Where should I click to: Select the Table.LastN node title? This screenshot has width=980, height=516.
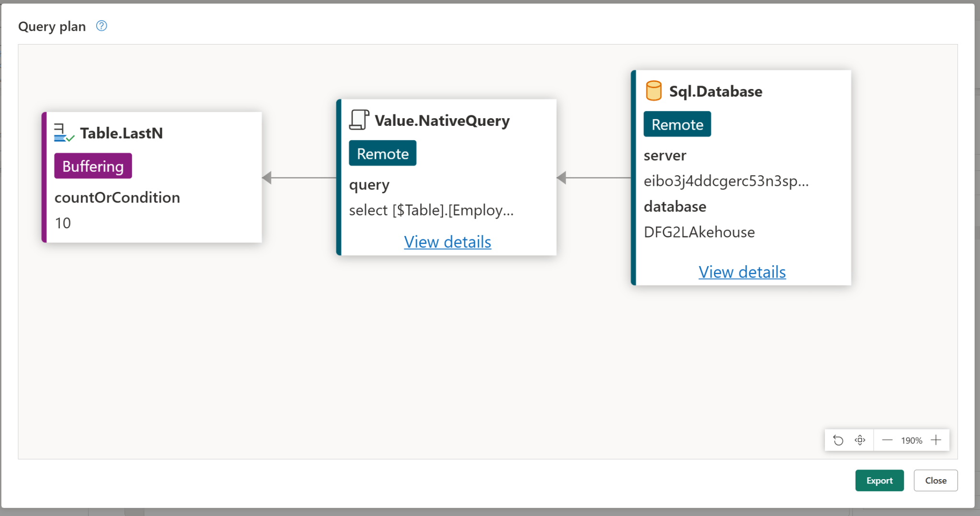coord(121,133)
